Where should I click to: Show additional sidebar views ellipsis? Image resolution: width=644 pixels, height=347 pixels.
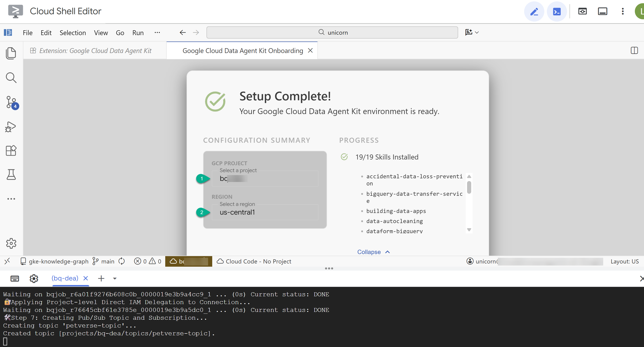(11, 199)
